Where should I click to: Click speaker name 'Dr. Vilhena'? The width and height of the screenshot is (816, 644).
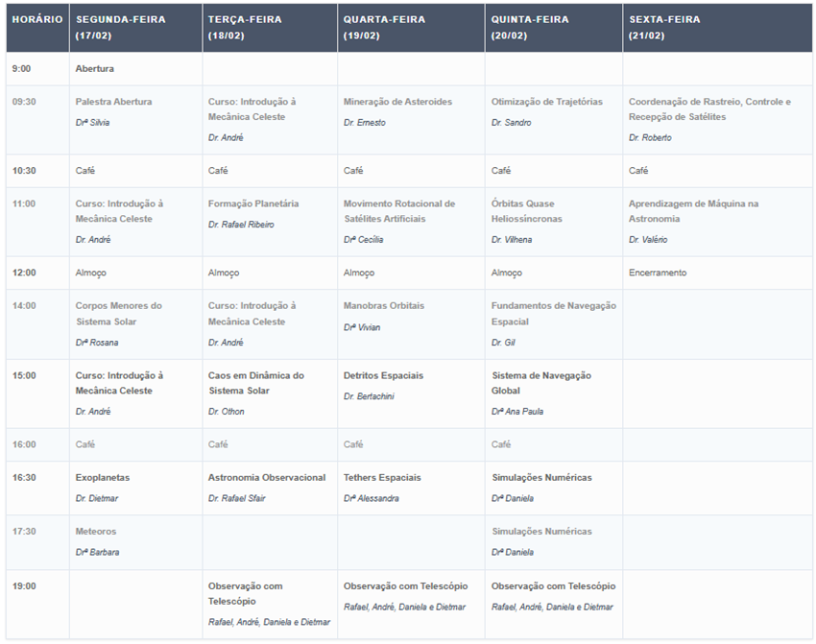coord(512,240)
